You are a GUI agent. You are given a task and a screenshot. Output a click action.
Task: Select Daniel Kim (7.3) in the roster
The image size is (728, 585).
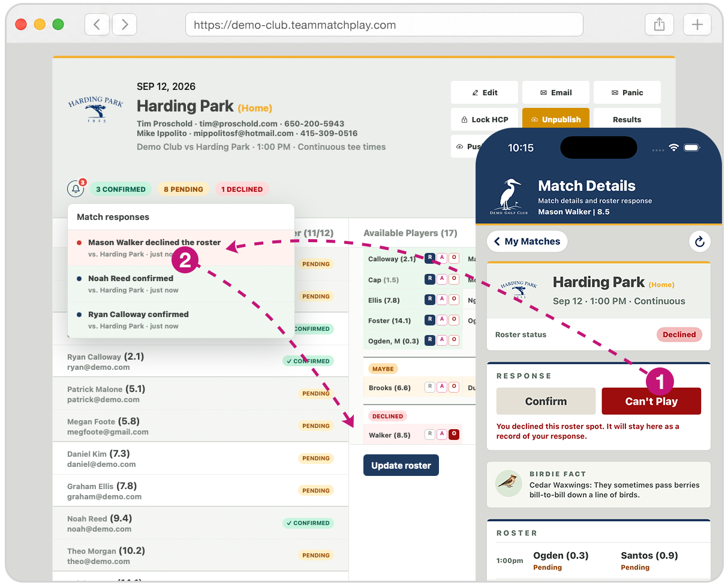click(x=201, y=459)
